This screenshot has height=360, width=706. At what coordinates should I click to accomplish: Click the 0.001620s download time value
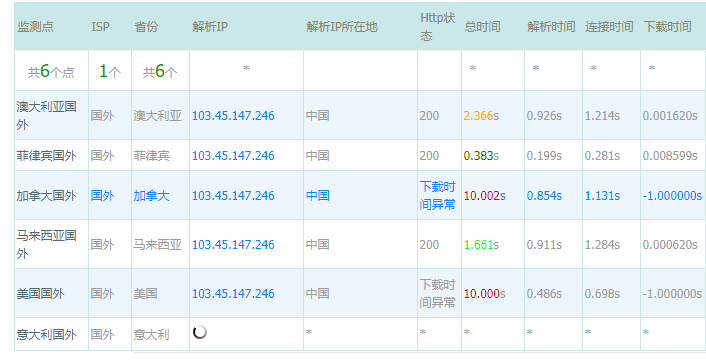(x=670, y=116)
